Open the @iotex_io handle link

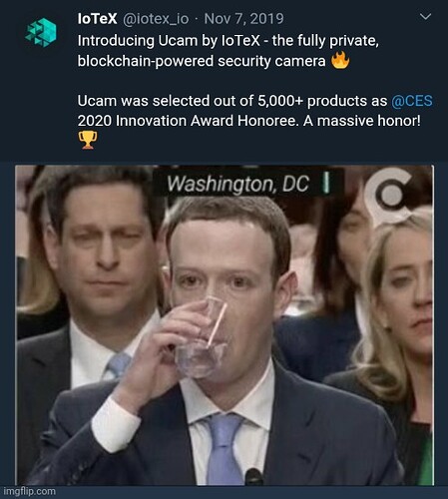coord(156,19)
